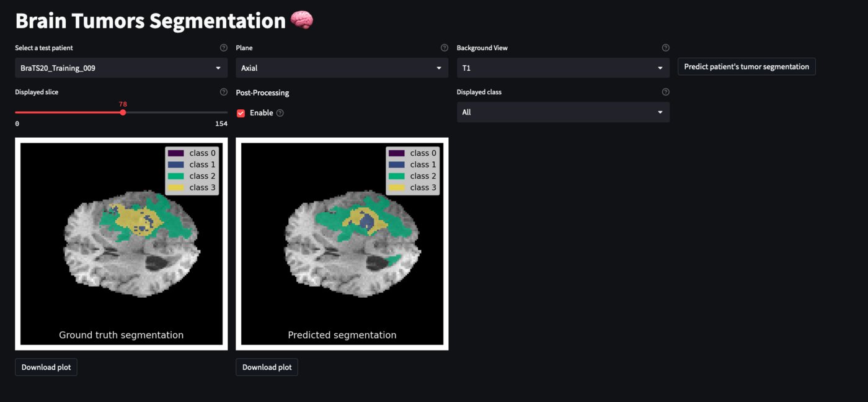868x402 pixels.
Task: Open the test patient dropdown BraTS20_Training_009
Action: pos(121,68)
